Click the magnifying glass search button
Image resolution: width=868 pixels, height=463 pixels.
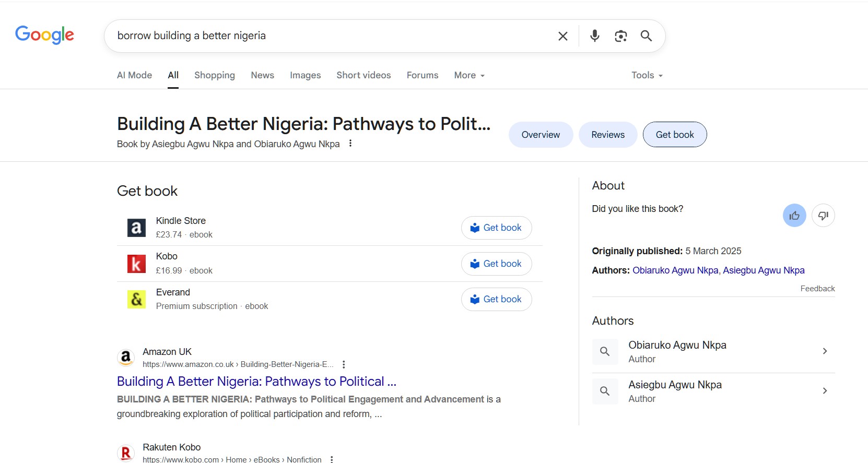coord(646,36)
